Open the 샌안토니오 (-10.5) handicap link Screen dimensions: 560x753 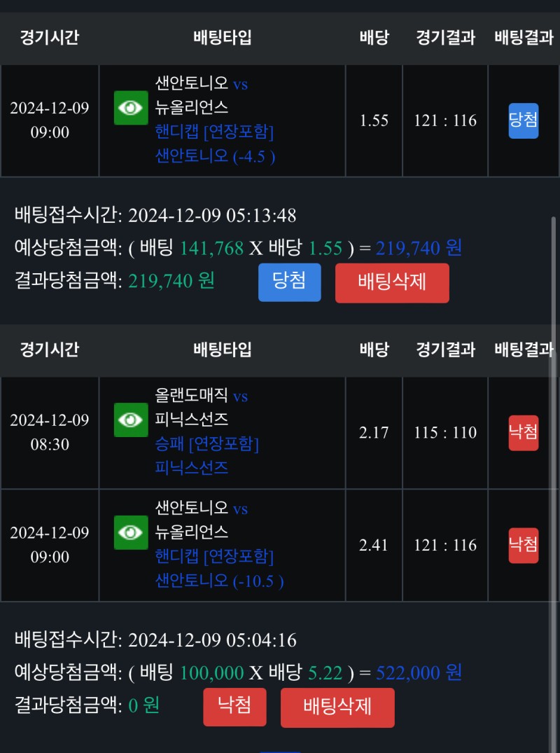219,580
